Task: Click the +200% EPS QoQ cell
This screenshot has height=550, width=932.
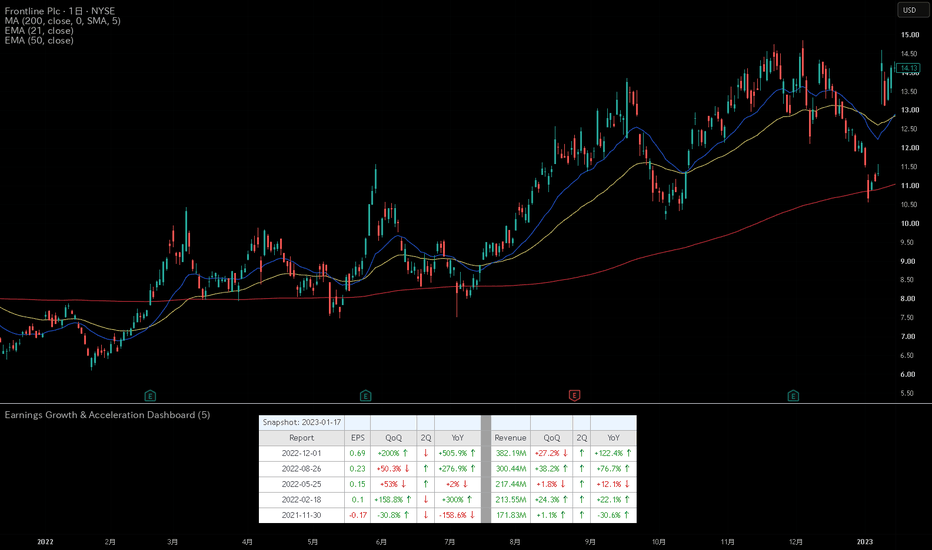Action: point(393,453)
